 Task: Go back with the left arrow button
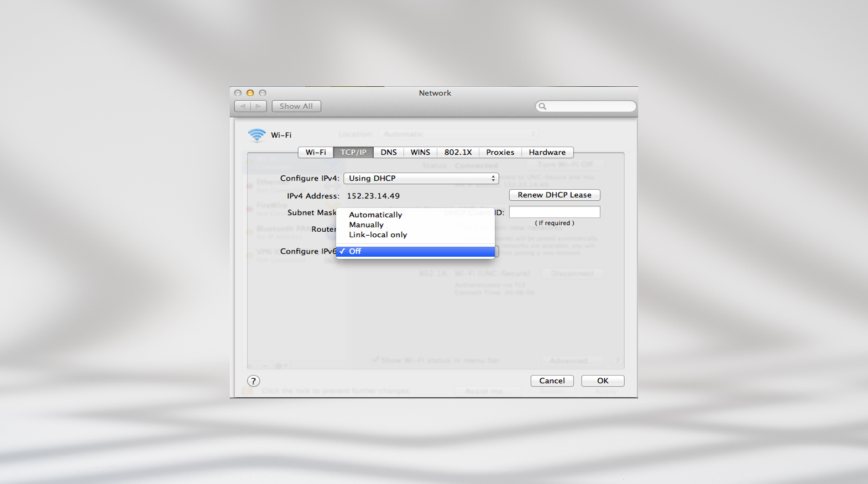click(243, 106)
